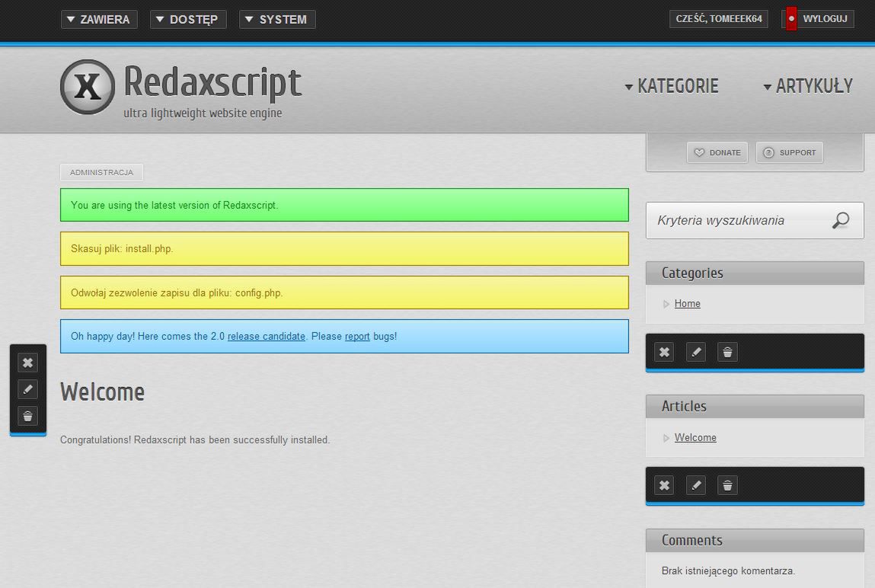This screenshot has width=875, height=588.
Task: Click the Categories panel header
Action: click(755, 273)
